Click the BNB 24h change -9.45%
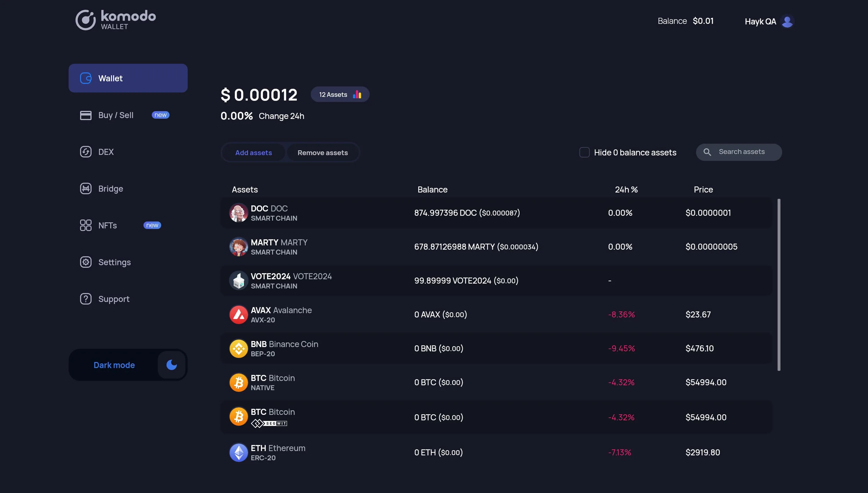The height and width of the screenshot is (493, 868). click(x=621, y=348)
